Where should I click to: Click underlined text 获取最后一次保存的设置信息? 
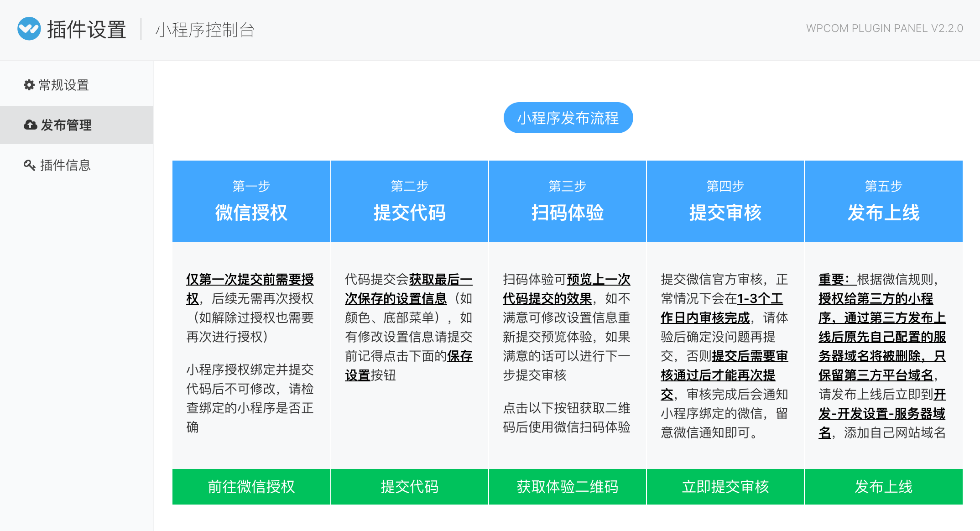[409, 289]
